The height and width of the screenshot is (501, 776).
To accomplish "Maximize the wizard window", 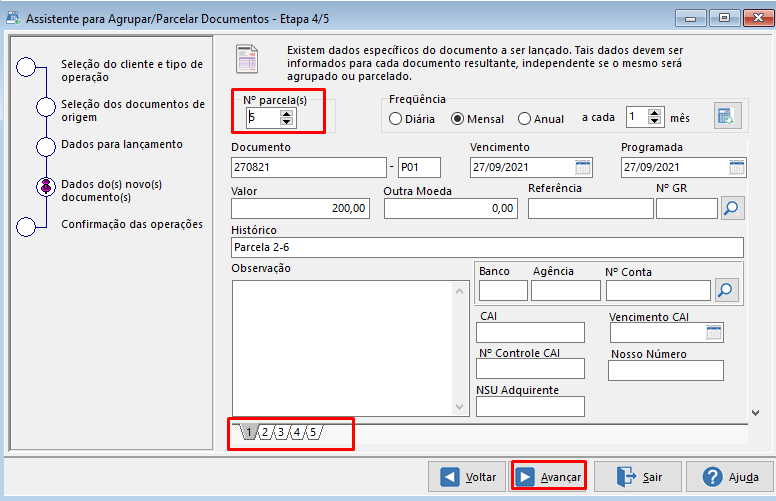I will (724, 18).
